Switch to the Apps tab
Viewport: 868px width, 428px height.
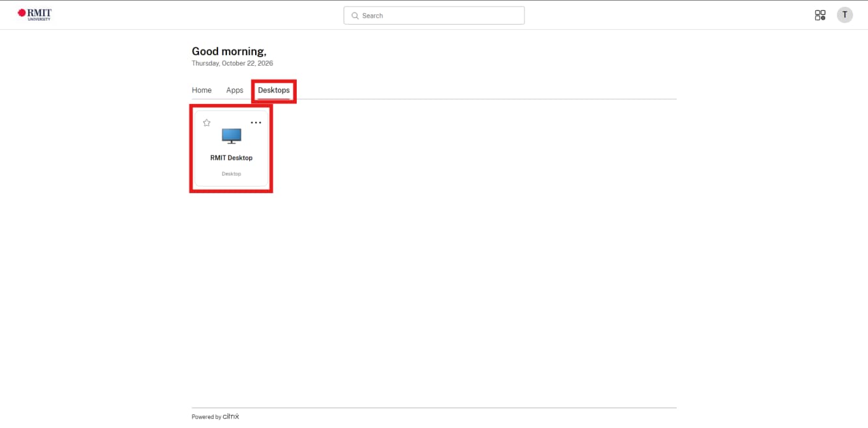tap(235, 90)
